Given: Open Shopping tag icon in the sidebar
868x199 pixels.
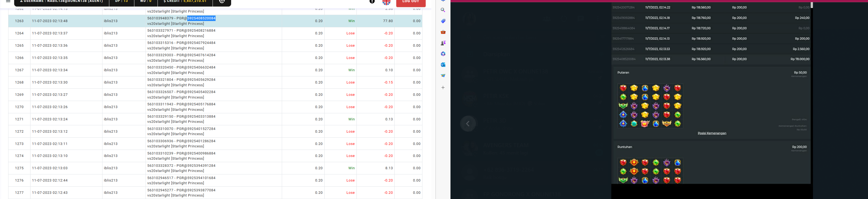Looking at the screenshot, I should (443, 21).
